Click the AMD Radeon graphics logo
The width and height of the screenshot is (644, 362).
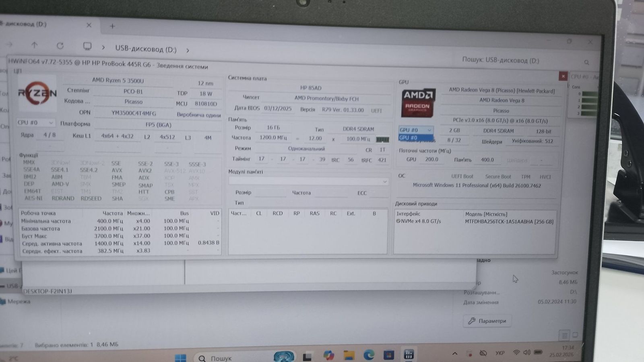click(418, 103)
